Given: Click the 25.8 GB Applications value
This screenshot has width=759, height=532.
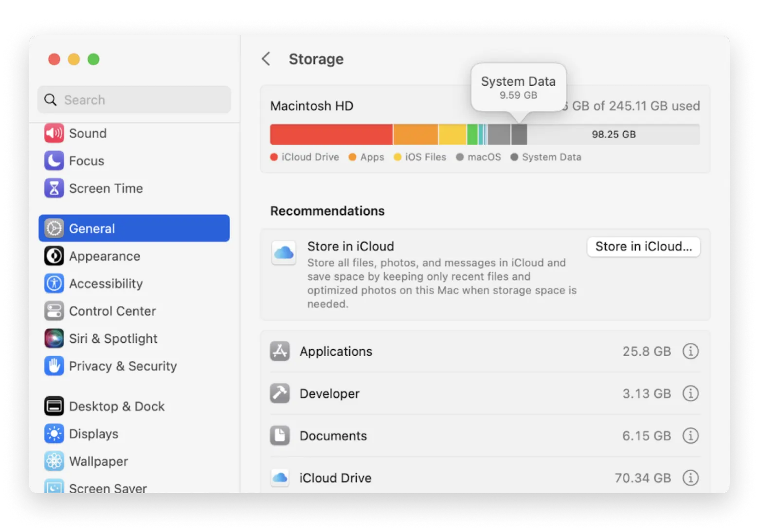Looking at the screenshot, I should [x=647, y=351].
